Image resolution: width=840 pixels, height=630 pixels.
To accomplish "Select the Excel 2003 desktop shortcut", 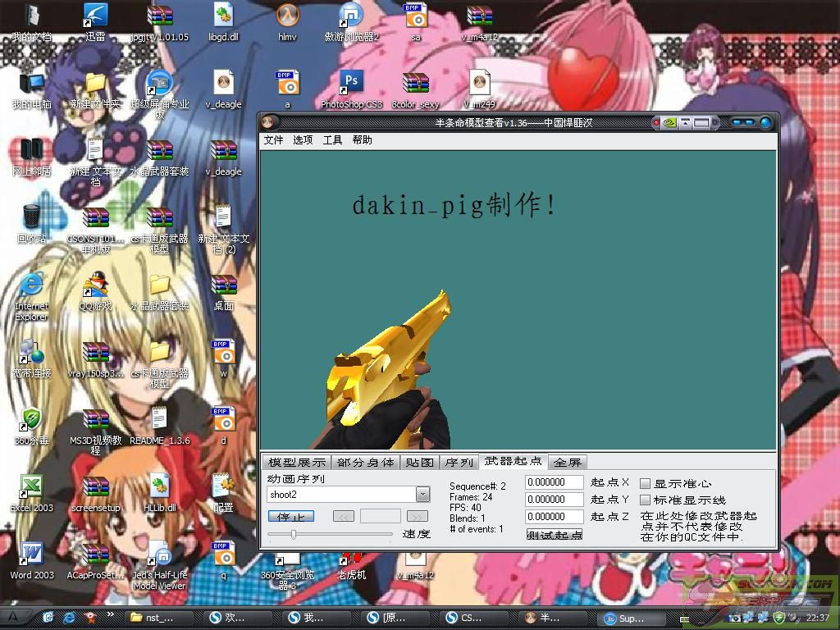I will pyautogui.click(x=32, y=493).
